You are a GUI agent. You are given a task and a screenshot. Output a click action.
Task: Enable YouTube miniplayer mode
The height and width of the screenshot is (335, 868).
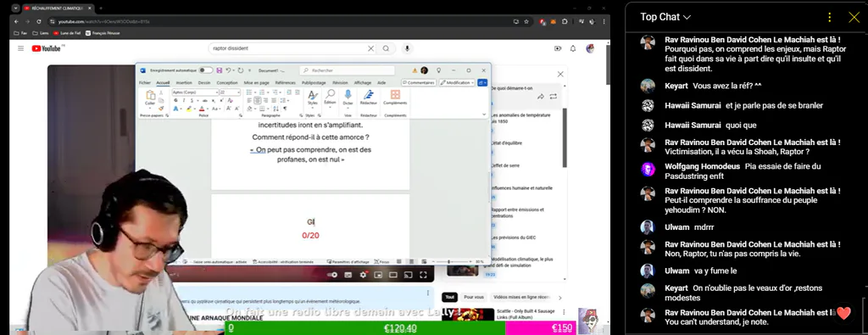click(x=378, y=274)
